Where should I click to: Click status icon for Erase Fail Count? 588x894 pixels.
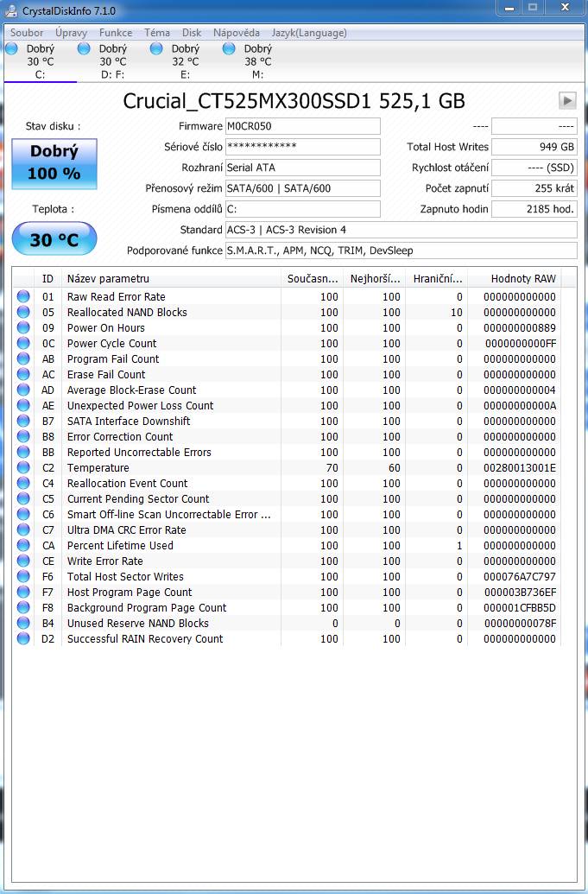[x=23, y=374]
